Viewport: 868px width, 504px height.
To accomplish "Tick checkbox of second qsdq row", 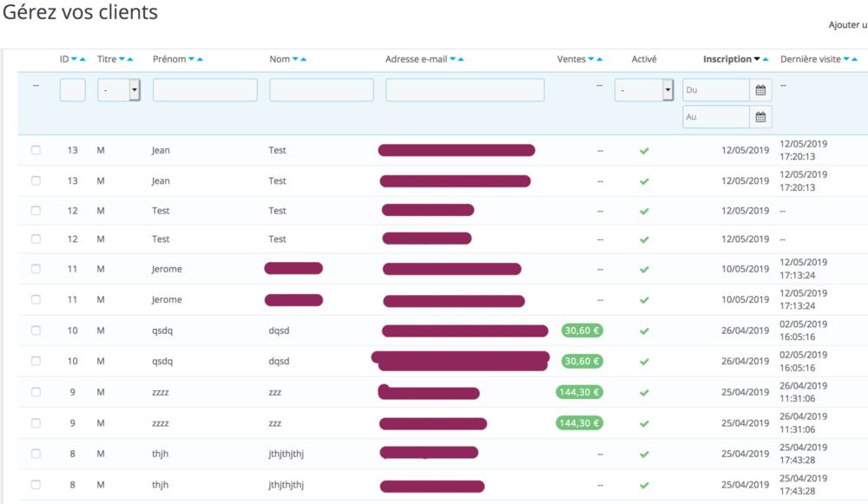I will (x=36, y=361).
